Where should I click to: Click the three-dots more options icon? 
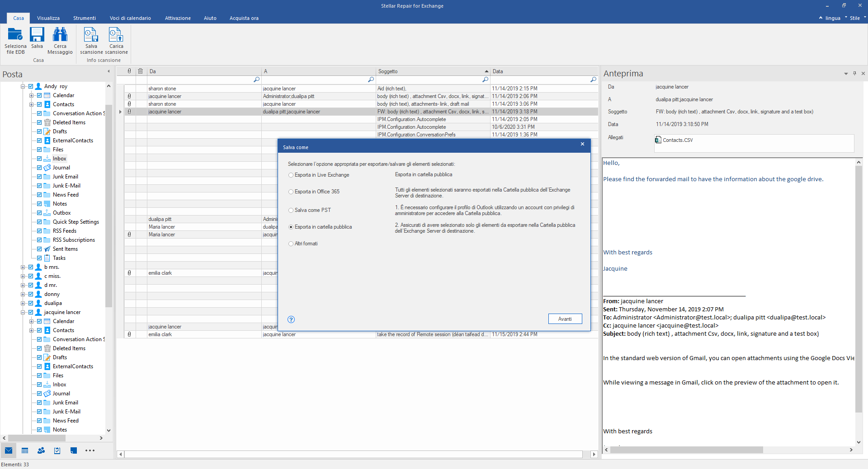coord(90,450)
